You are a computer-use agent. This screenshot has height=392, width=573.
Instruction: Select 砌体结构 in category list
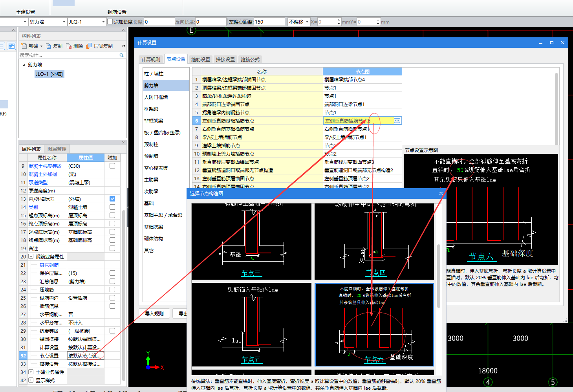(x=166, y=238)
